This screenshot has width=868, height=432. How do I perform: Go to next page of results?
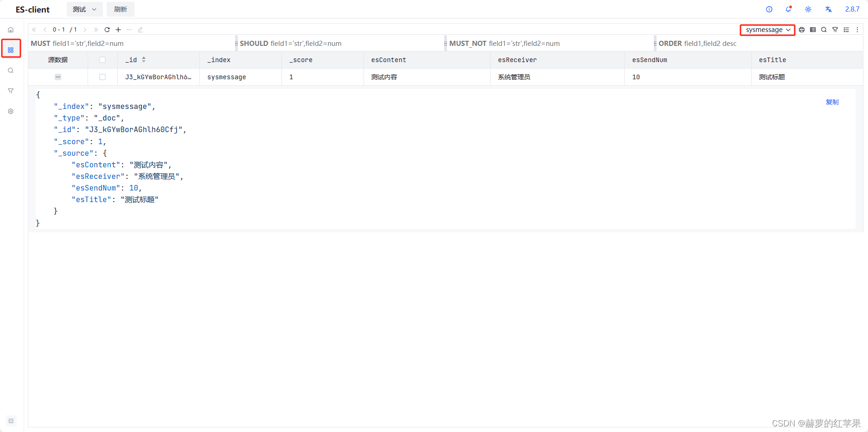click(85, 30)
